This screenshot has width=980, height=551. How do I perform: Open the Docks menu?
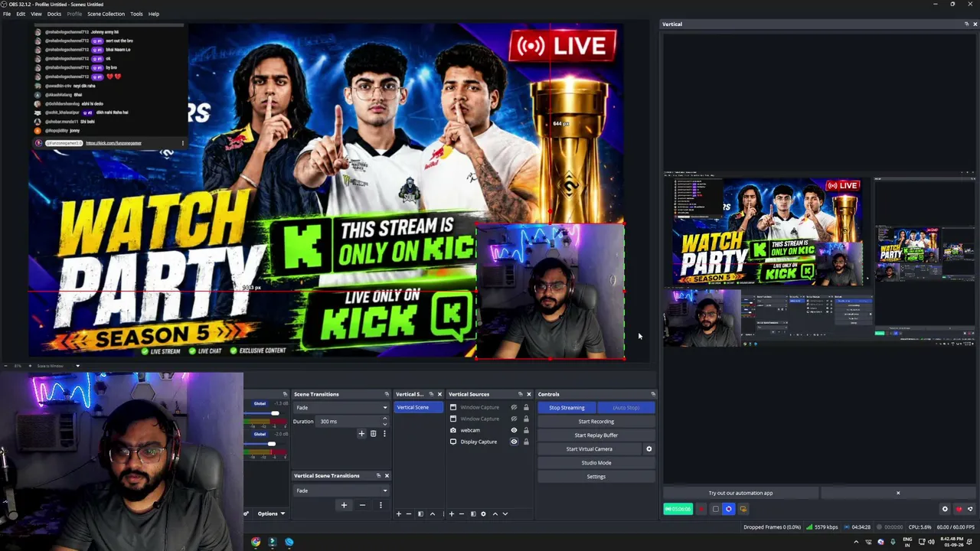[54, 14]
